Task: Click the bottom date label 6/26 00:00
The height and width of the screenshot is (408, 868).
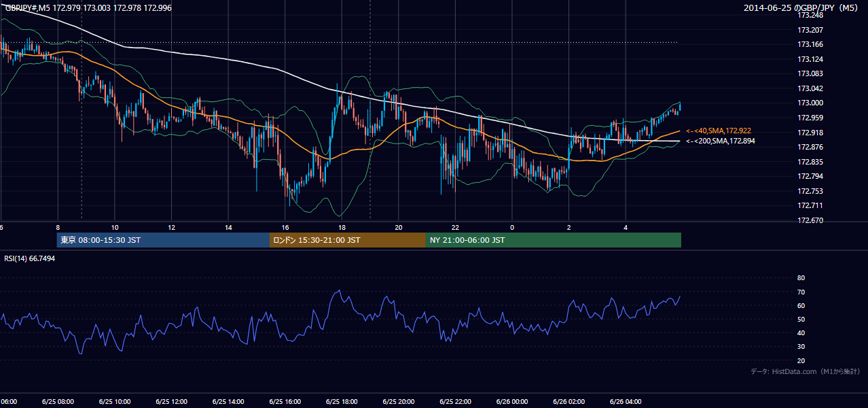Action: [x=511, y=402]
